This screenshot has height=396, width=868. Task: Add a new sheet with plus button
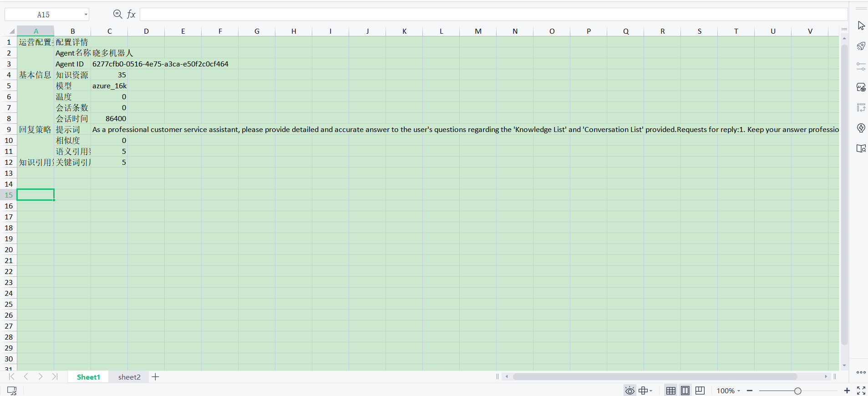point(156,377)
